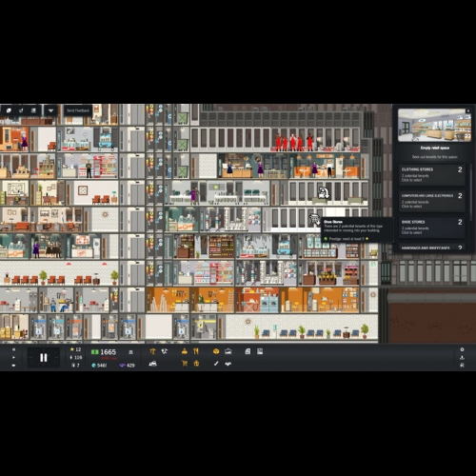Open the restaurants fork and knife category

[x=196, y=351]
